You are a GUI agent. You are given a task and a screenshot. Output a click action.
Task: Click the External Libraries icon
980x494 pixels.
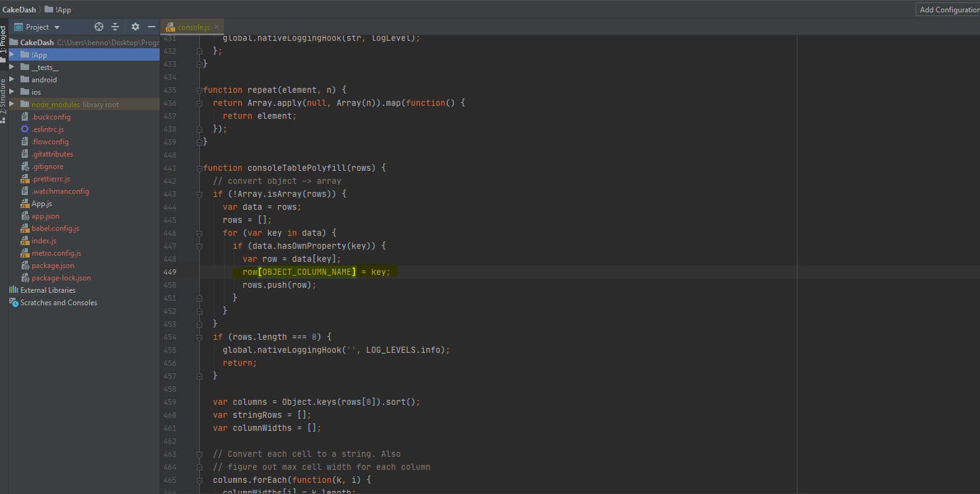(14, 290)
